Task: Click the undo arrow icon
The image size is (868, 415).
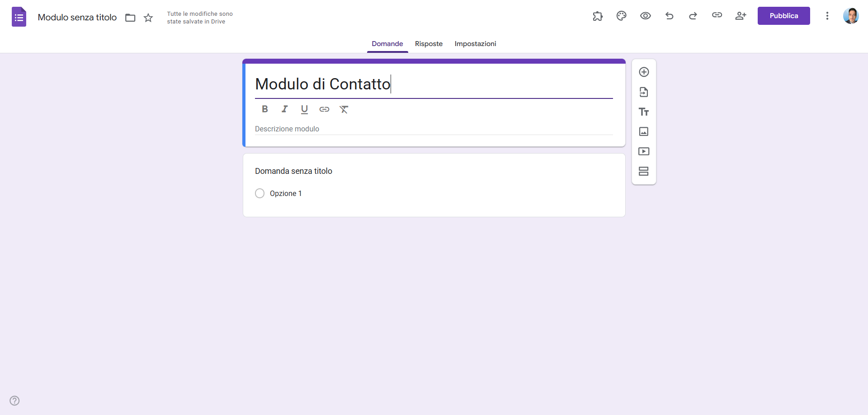Action: click(x=670, y=16)
